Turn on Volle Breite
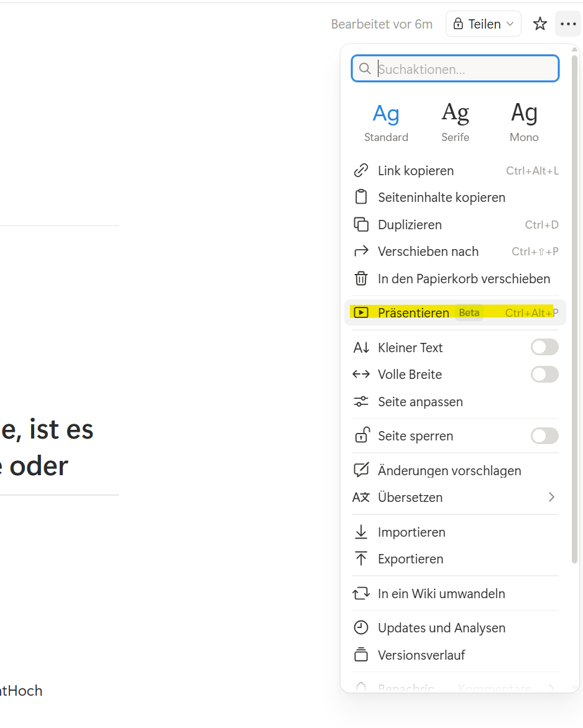The image size is (583, 728). tap(544, 374)
